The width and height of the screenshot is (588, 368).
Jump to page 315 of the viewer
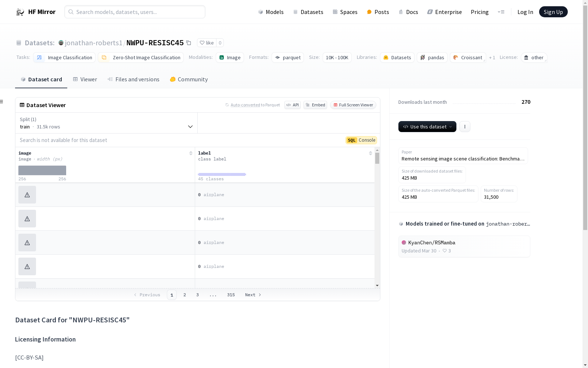(x=231, y=295)
